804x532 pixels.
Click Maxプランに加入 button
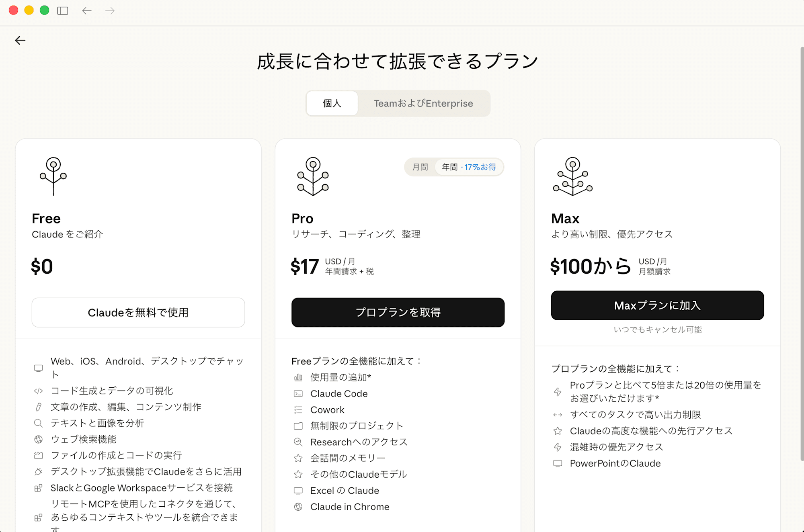coord(657,305)
